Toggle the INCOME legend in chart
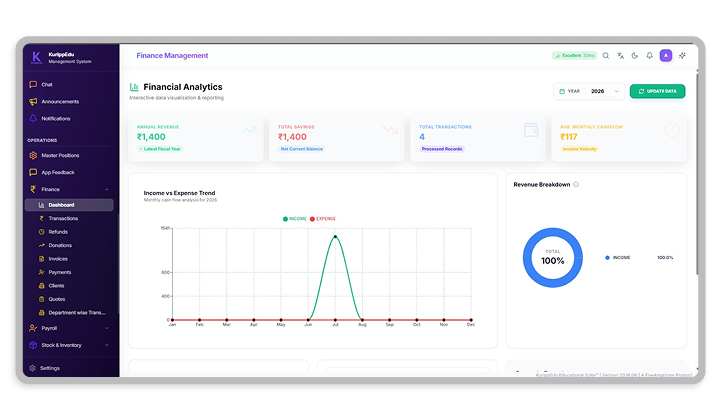 295,219
